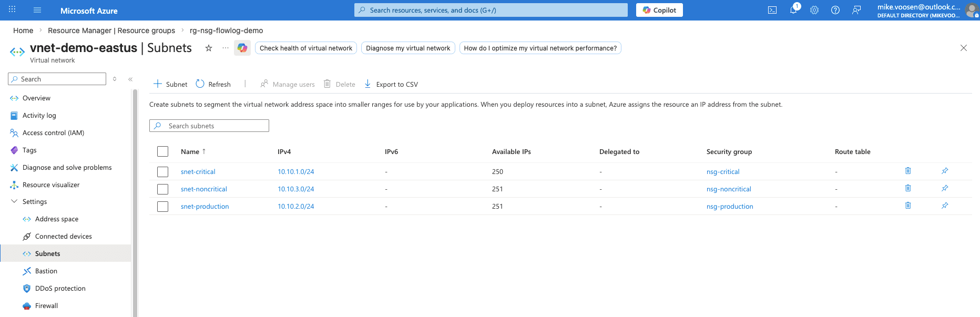Delete the snet-critical row via trash icon

(x=908, y=171)
